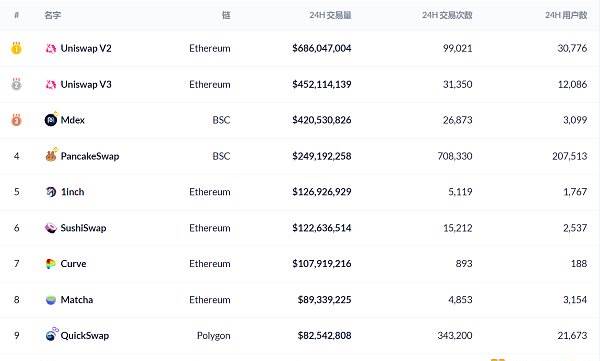Open the QuickSwap name link

[x=85, y=336]
